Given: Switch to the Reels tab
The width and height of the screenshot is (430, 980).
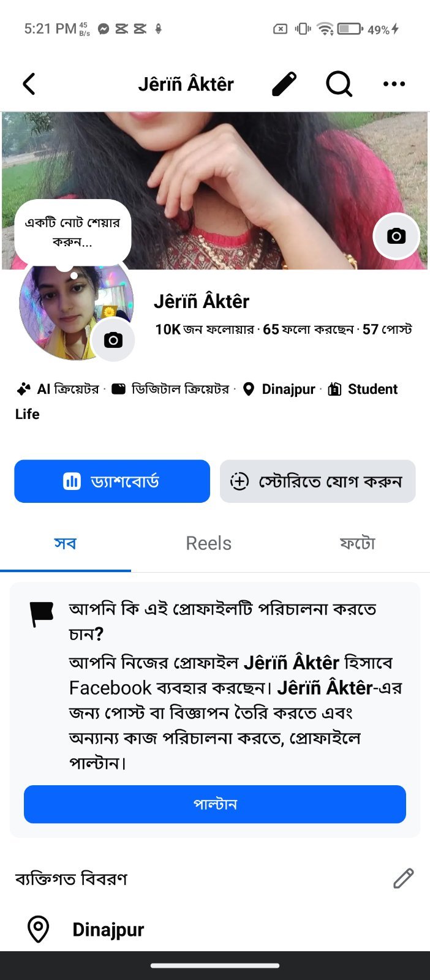Looking at the screenshot, I should tap(209, 543).
